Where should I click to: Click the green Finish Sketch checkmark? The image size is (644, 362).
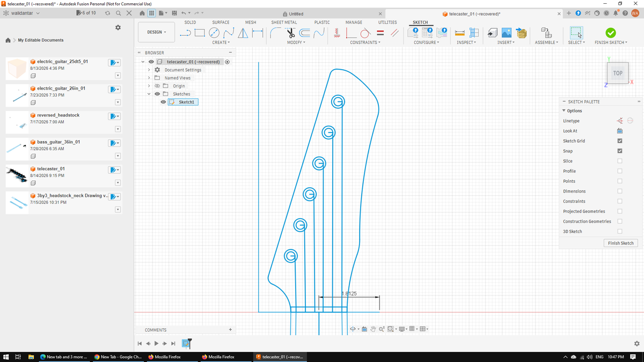[x=611, y=32]
